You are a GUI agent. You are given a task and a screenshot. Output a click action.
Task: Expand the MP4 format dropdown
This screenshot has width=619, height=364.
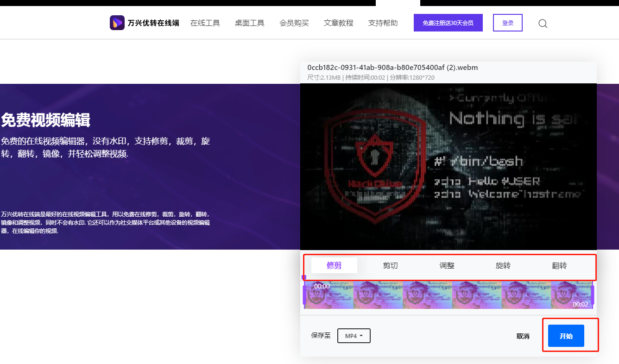(354, 336)
